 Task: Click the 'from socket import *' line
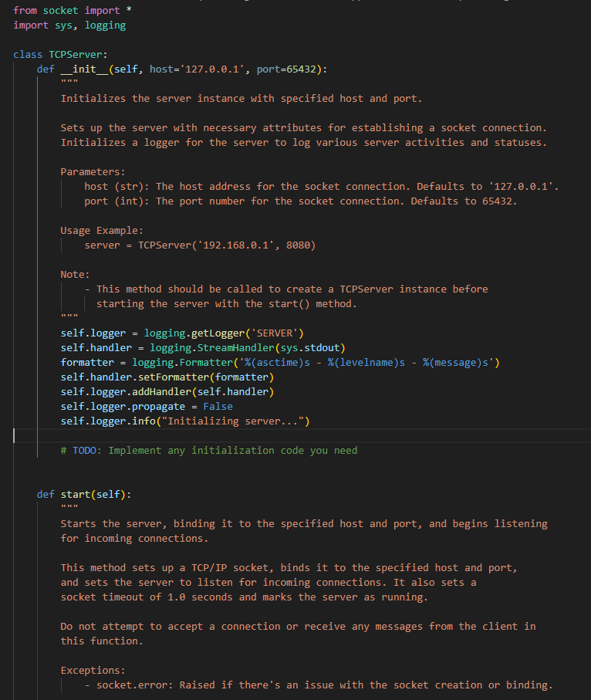[x=73, y=10]
